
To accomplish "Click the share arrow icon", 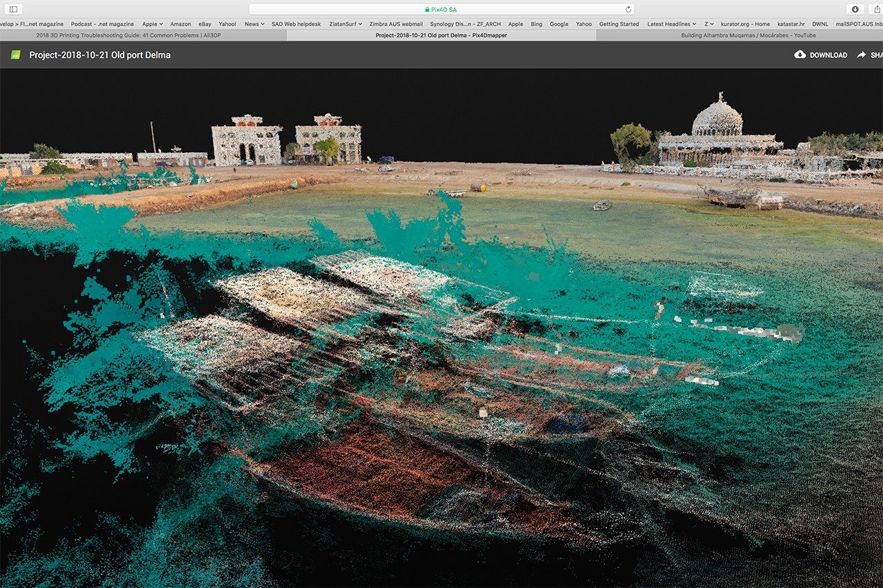I will click(x=862, y=54).
